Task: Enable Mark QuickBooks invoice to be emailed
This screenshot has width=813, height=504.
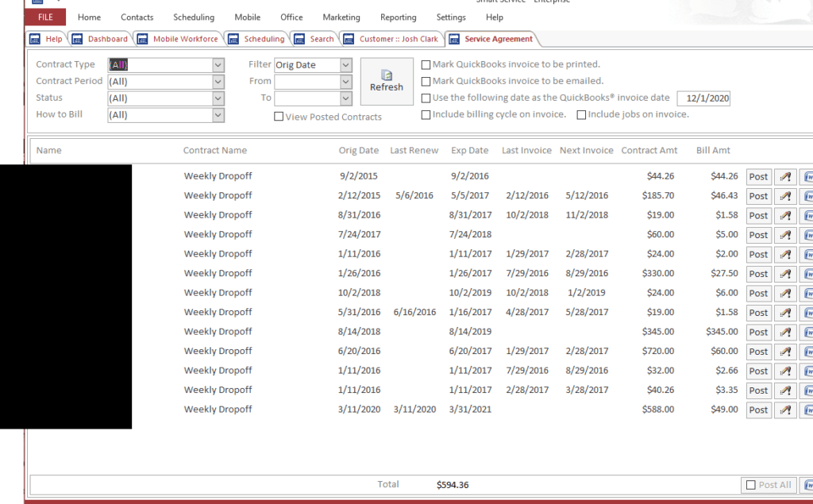Action: click(x=426, y=82)
